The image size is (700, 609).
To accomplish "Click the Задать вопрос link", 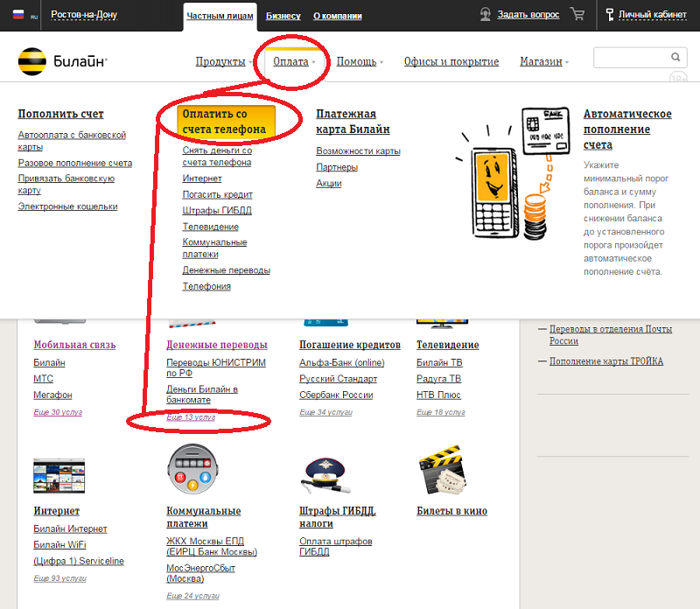I will (x=528, y=16).
